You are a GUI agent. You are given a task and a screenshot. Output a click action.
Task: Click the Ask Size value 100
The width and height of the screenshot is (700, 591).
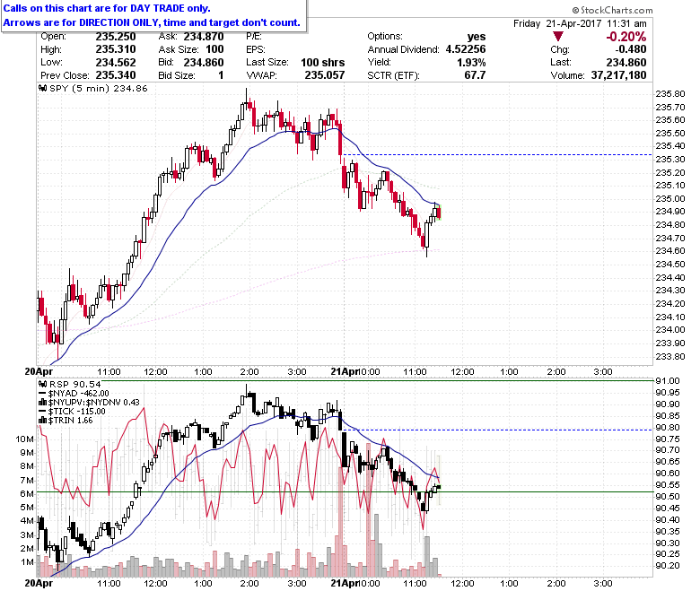coord(214,49)
